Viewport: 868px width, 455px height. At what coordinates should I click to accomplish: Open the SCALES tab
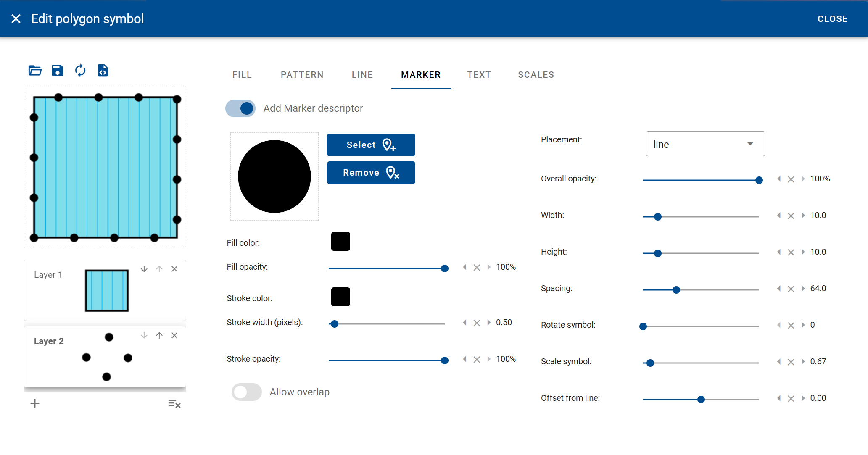536,75
